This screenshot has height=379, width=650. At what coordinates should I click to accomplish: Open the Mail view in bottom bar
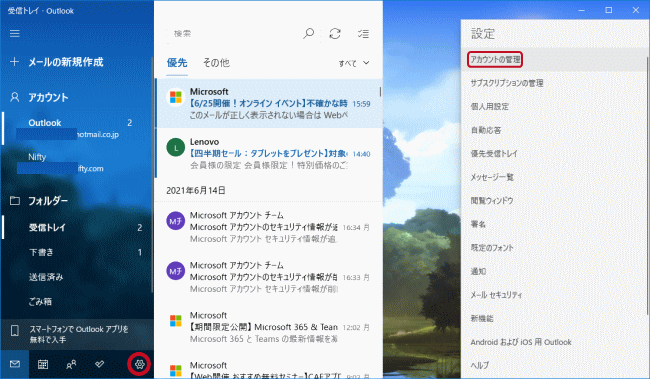(x=15, y=364)
